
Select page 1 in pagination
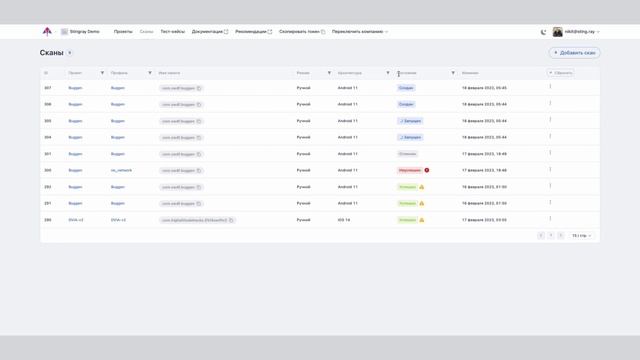click(x=551, y=236)
